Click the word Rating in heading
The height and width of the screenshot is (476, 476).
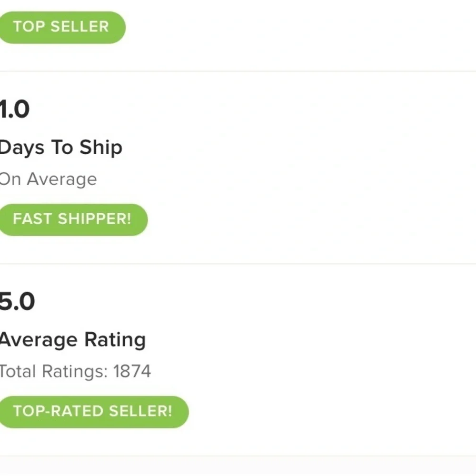pos(115,340)
